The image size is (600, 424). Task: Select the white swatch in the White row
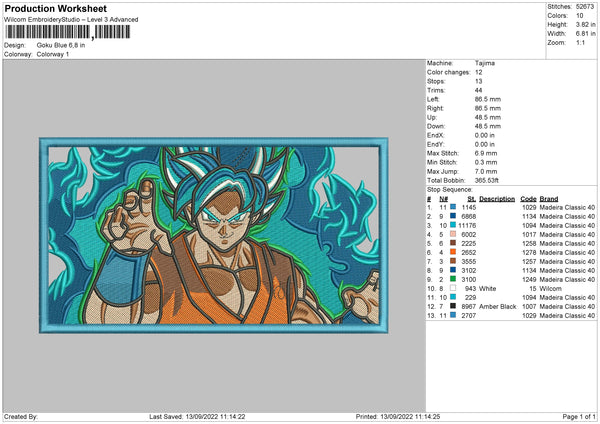pos(453,288)
